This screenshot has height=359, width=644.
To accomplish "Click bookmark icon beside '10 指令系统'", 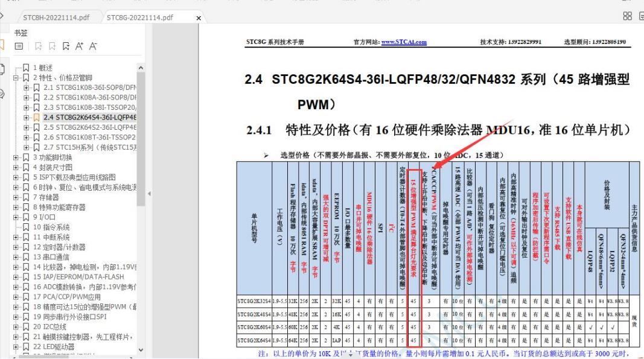I will [26, 227].
